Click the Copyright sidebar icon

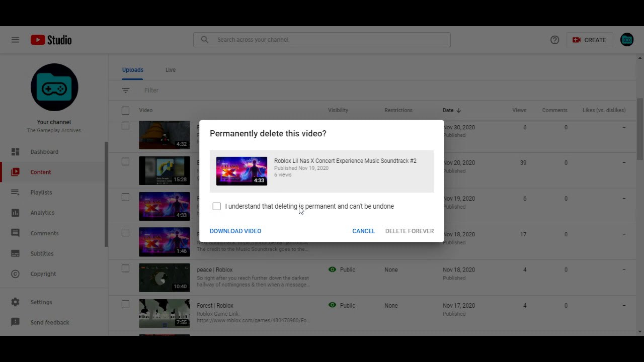tap(15, 274)
